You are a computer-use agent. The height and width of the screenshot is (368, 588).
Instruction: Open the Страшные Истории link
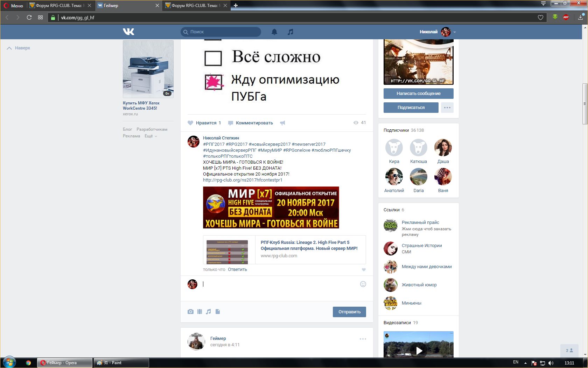tap(422, 246)
